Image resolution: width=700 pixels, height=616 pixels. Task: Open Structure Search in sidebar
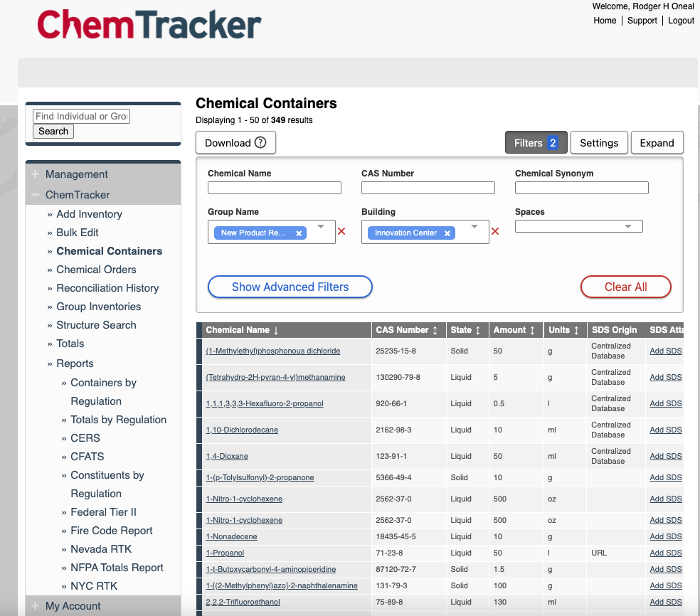(96, 325)
